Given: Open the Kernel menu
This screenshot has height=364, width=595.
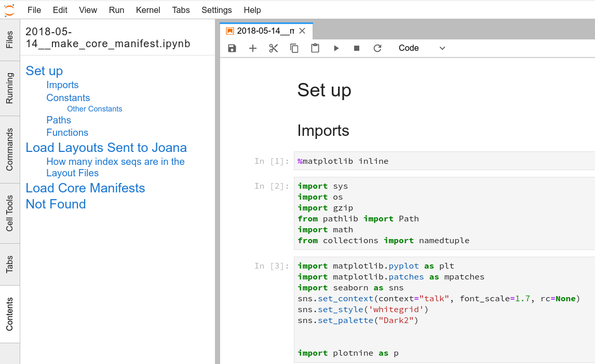Looking at the screenshot, I should 148,10.
